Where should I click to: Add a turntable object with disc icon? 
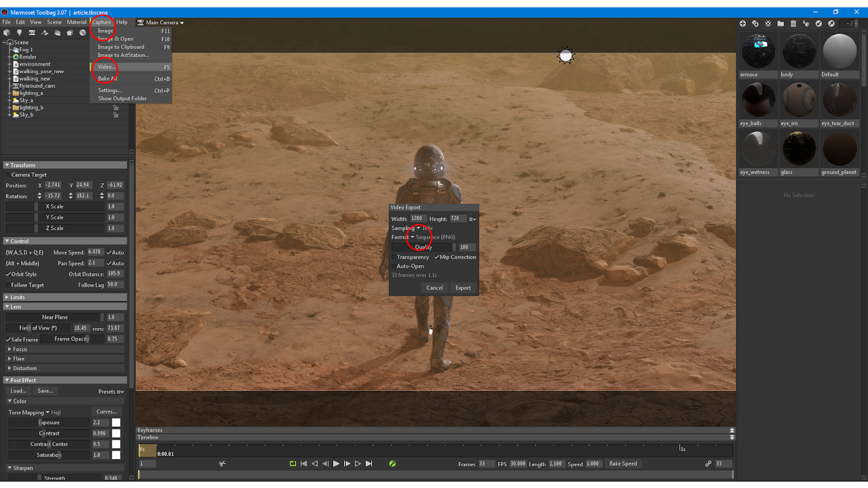click(82, 33)
